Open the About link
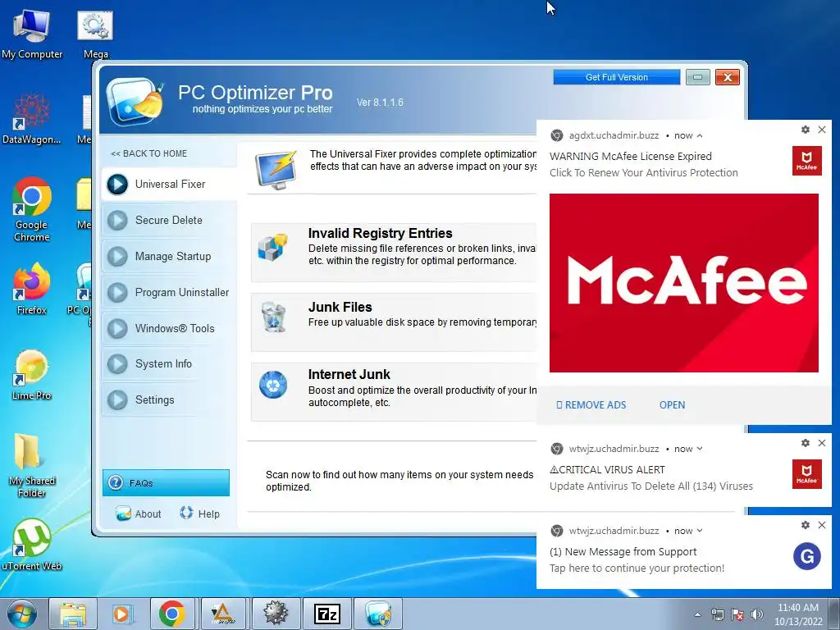Viewport: 840px width, 630px height. [x=138, y=514]
